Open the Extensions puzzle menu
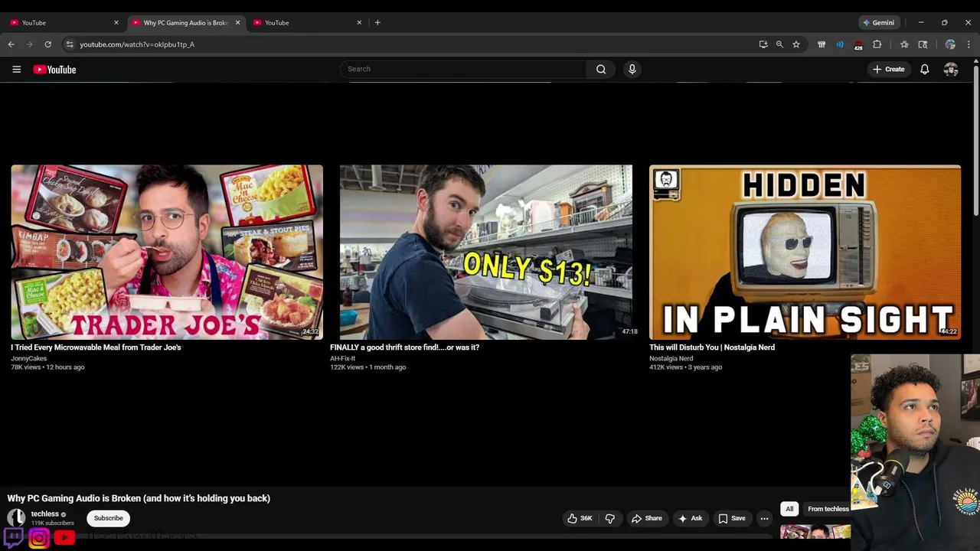The height and width of the screenshot is (551, 980). tap(877, 44)
